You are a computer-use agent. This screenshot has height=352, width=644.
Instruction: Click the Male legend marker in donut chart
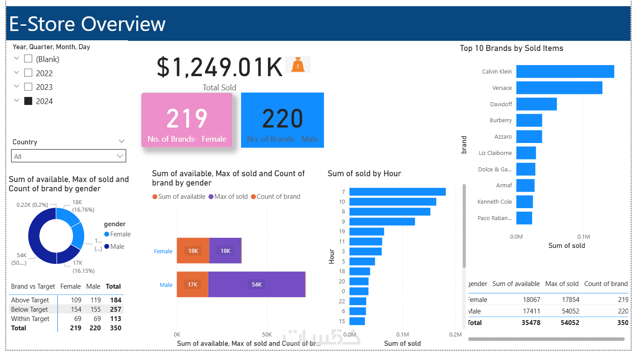(107, 247)
